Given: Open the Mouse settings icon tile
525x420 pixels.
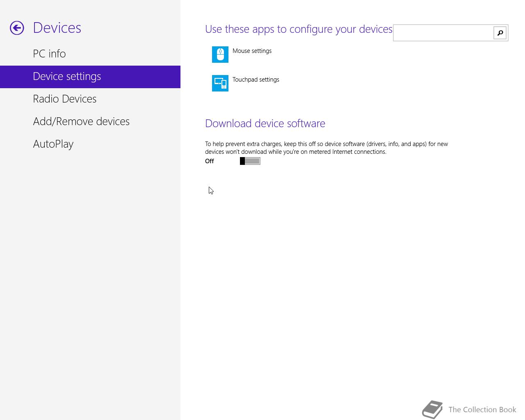Looking at the screenshot, I should pyautogui.click(x=220, y=55).
